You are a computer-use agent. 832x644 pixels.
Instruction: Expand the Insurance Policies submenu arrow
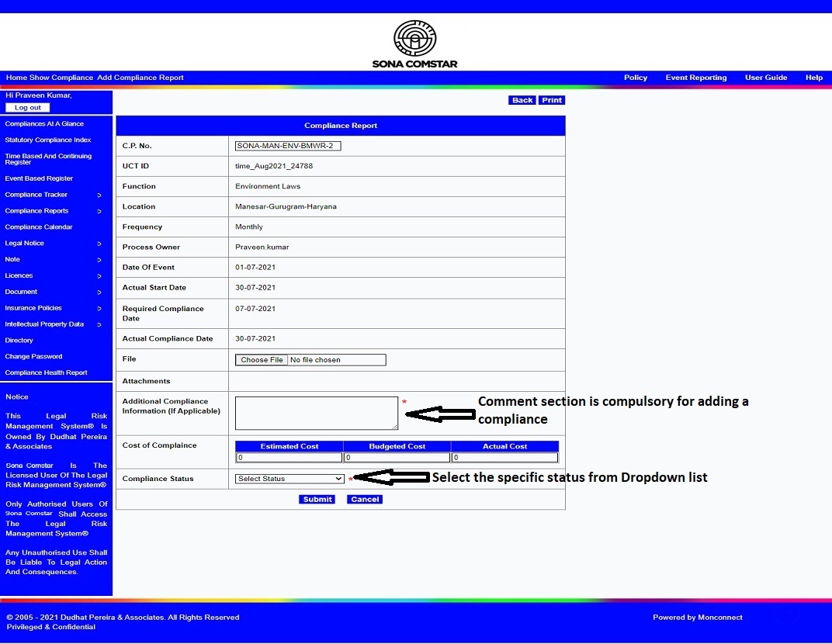tap(99, 309)
